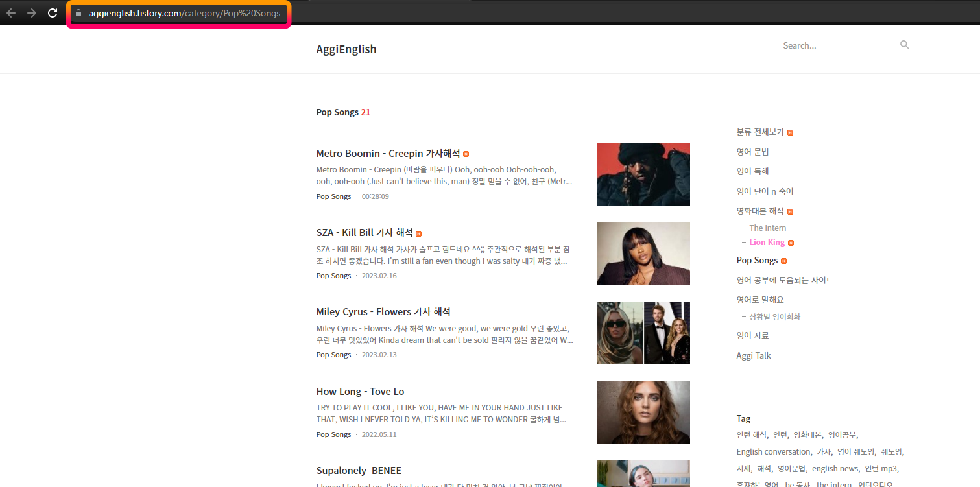
Task: Open the 영어 문법 category
Action: [752, 152]
